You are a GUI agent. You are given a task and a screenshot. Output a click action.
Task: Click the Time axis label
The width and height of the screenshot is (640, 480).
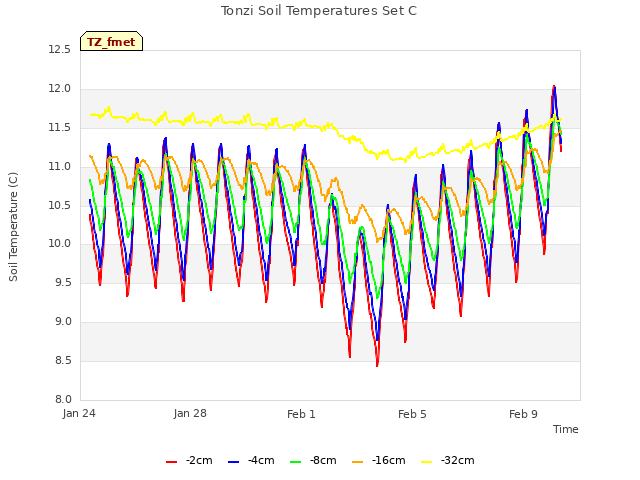pos(565,429)
